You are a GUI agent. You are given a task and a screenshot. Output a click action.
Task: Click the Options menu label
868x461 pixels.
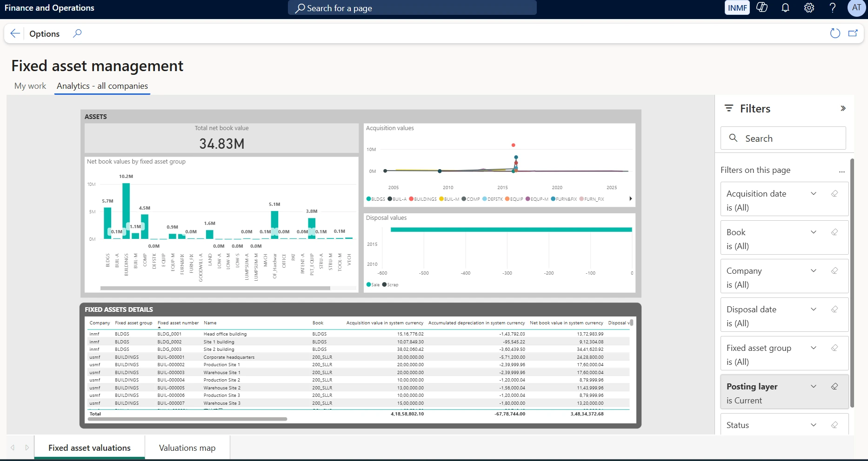pos(44,34)
